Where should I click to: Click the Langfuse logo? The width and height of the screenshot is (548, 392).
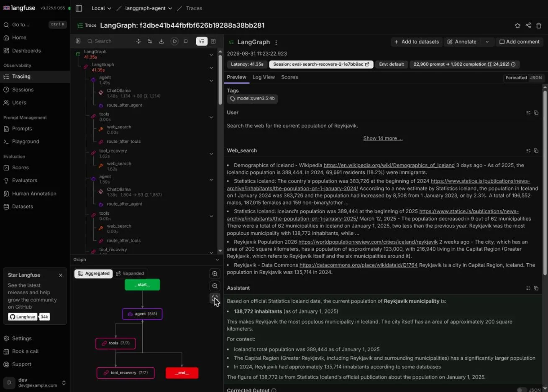pyautogui.click(x=19, y=8)
